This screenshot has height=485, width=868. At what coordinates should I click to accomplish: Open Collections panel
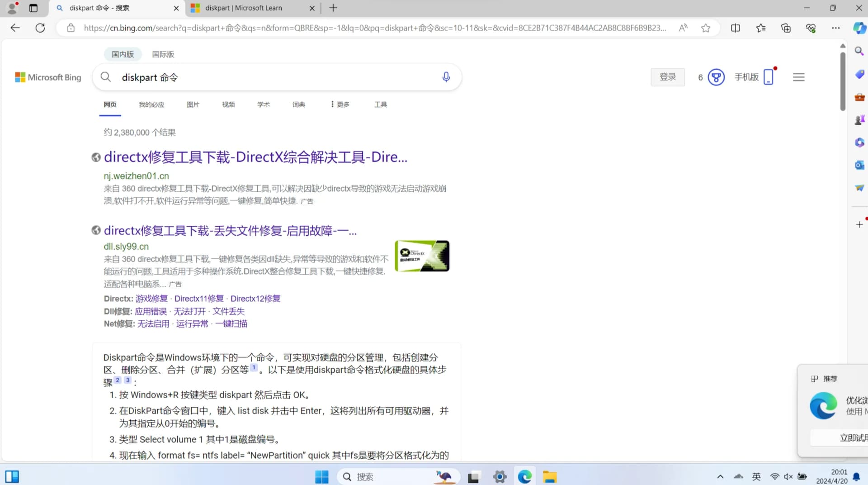(x=786, y=28)
